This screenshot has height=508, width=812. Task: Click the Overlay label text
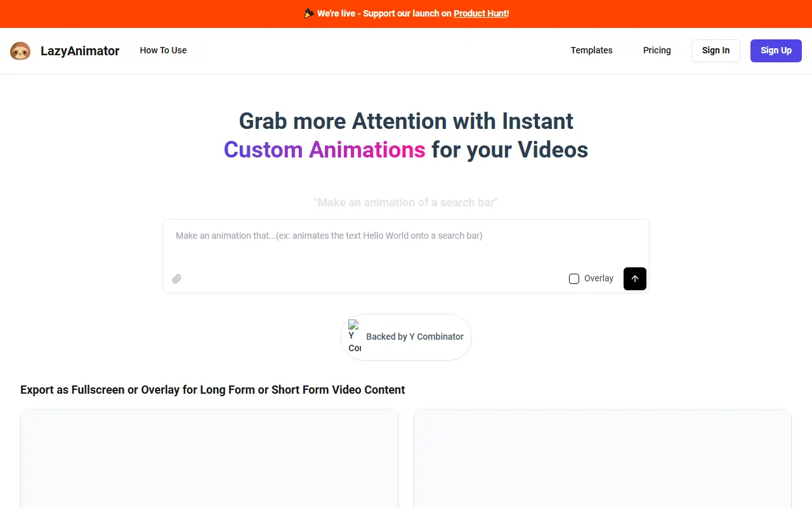(x=599, y=279)
